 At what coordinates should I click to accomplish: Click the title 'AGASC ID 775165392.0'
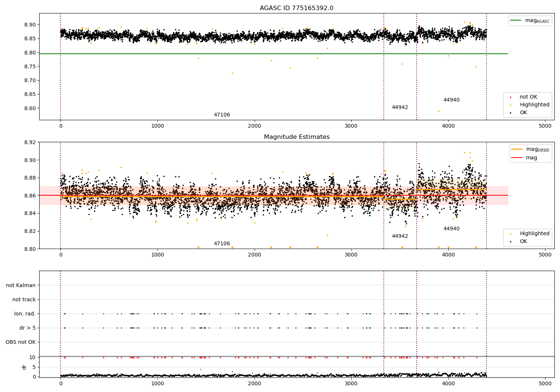coord(296,8)
